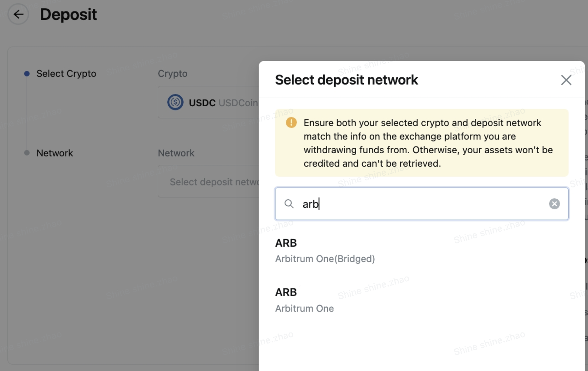The height and width of the screenshot is (371, 588).
Task: Choose ARB Arbitrum One(Bridged) network
Action: click(325, 251)
